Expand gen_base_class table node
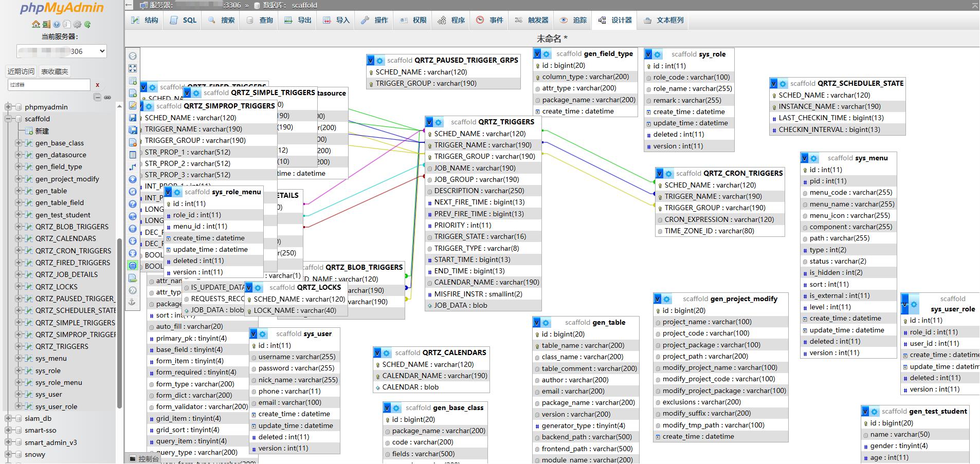The width and height of the screenshot is (980, 464). [x=19, y=143]
